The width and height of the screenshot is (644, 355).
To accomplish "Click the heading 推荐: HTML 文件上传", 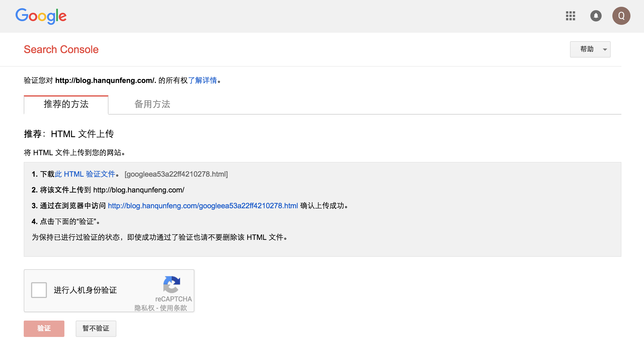I will (69, 134).
